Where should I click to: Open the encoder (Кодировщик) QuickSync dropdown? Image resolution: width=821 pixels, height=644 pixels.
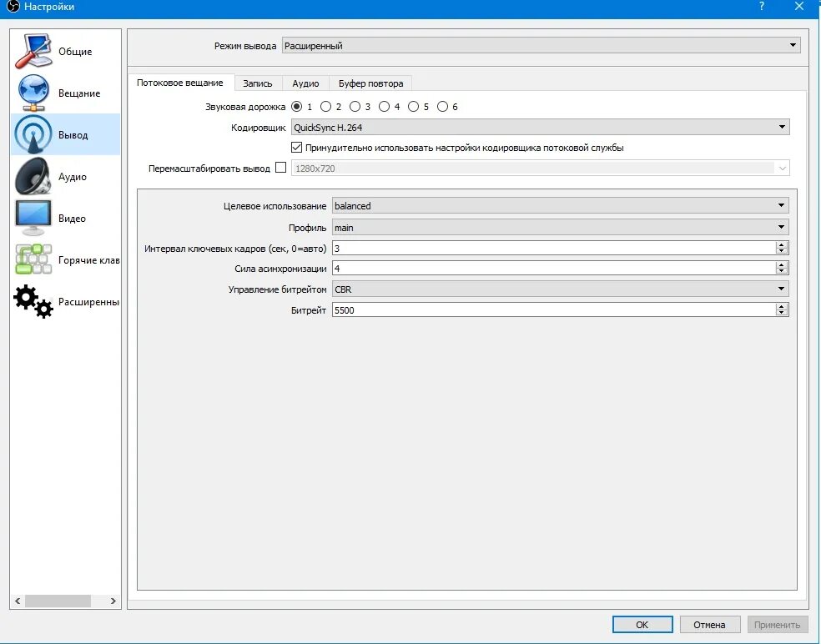coord(541,128)
